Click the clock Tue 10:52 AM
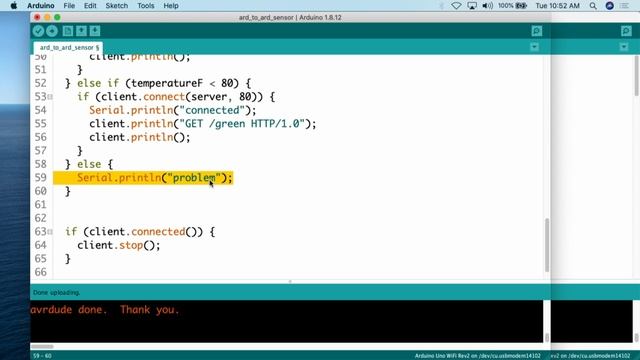The image size is (640, 360). pyautogui.click(x=558, y=6)
